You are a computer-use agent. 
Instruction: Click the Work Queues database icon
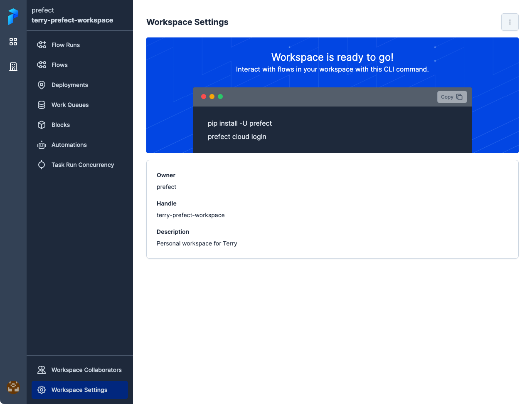pos(42,105)
